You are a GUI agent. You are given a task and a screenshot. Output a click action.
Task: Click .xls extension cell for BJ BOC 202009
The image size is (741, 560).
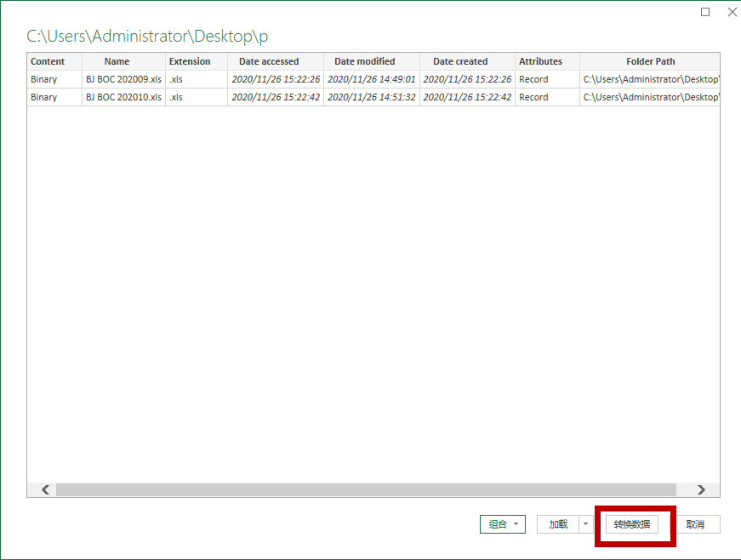click(x=197, y=79)
